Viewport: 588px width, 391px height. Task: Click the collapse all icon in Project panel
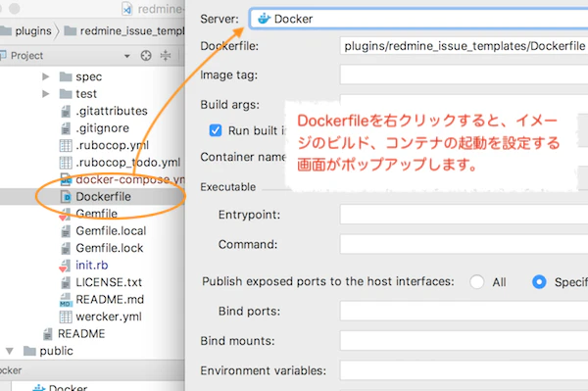point(166,56)
